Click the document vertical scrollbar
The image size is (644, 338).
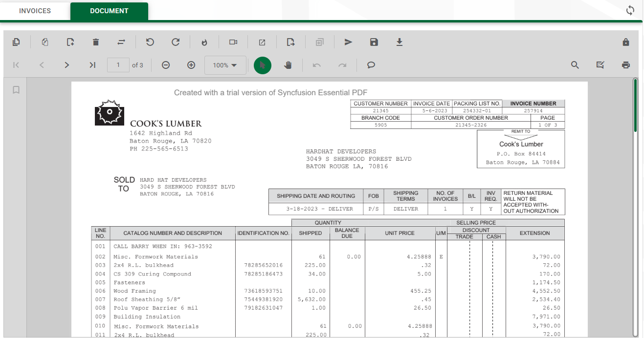pos(635,105)
